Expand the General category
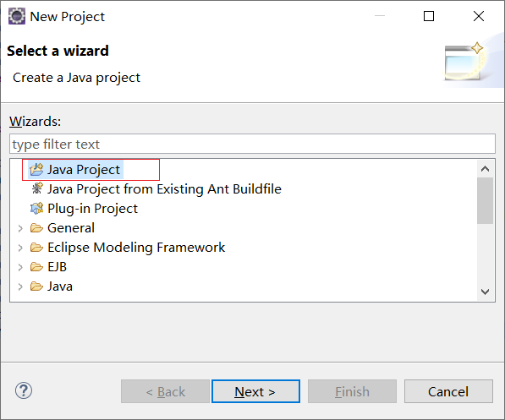The width and height of the screenshot is (505, 420). 20,228
